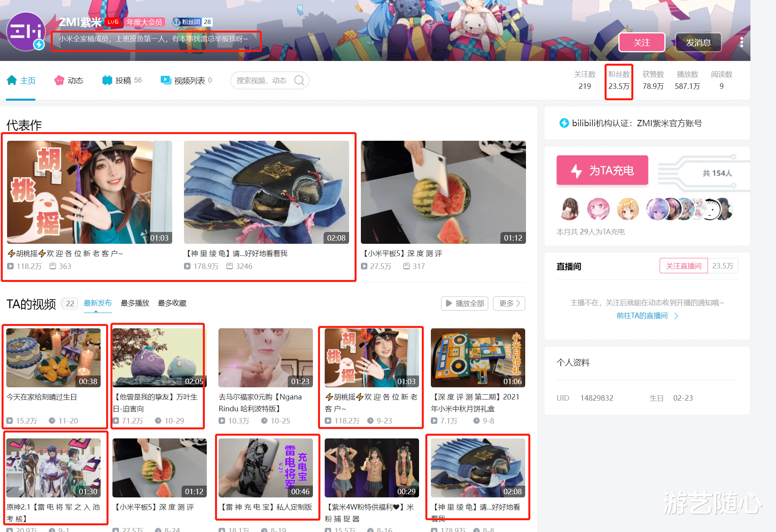Click the pink-haired supporter avatar
The width and height of the screenshot is (776, 532).
[598, 209]
